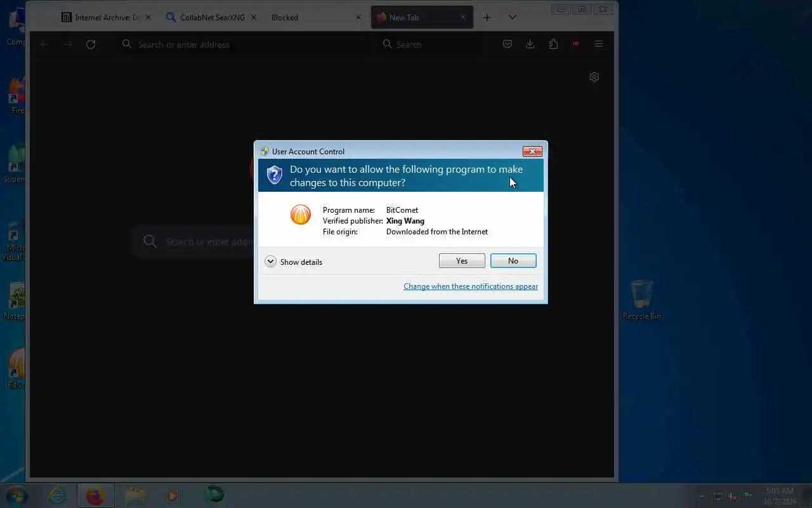
Task: Maximize the Firefox window
Action: [582, 10]
